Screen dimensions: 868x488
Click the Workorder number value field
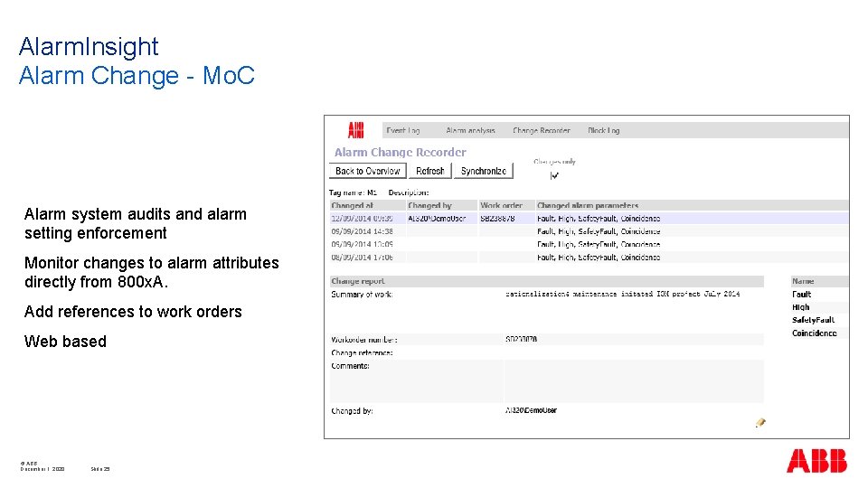pyautogui.click(x=634, y=339)
